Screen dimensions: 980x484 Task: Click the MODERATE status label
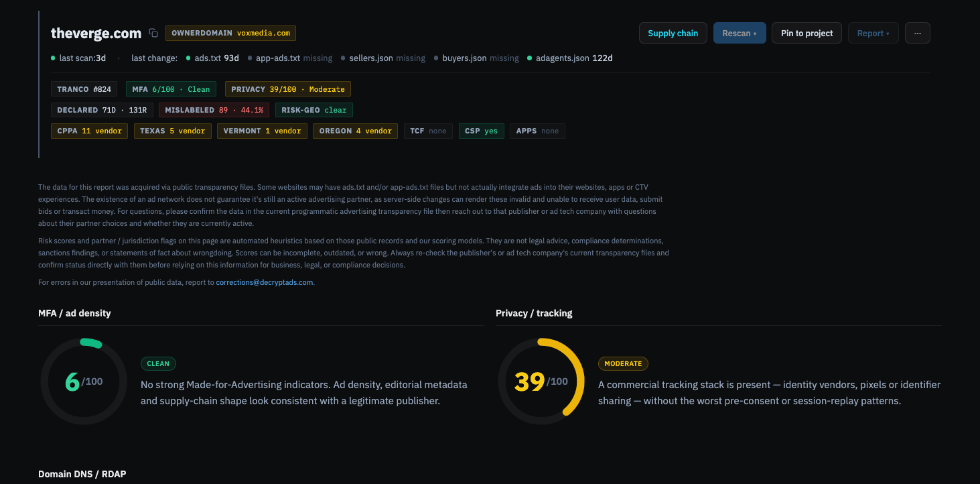(x=623, y=363)
